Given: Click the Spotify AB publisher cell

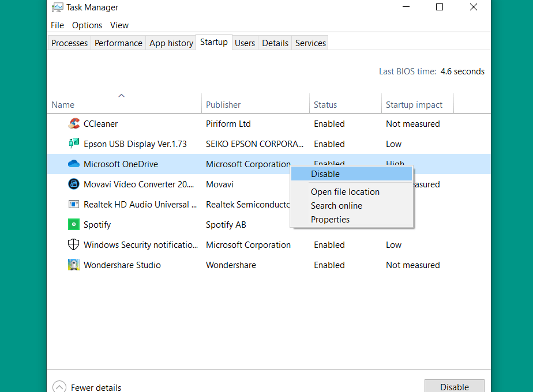Looking at the screenshot, I should click(226, 225).
